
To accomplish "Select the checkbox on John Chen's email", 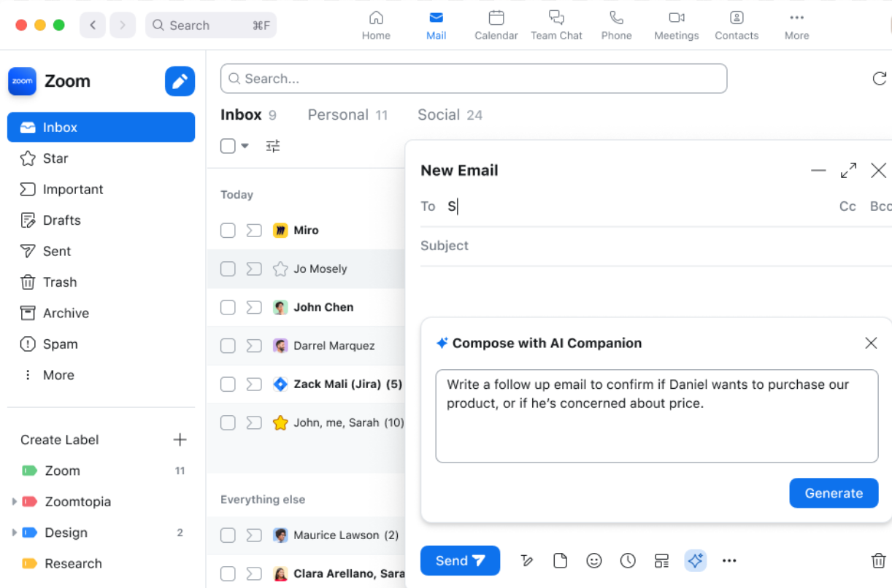I will tap(227, 307).
